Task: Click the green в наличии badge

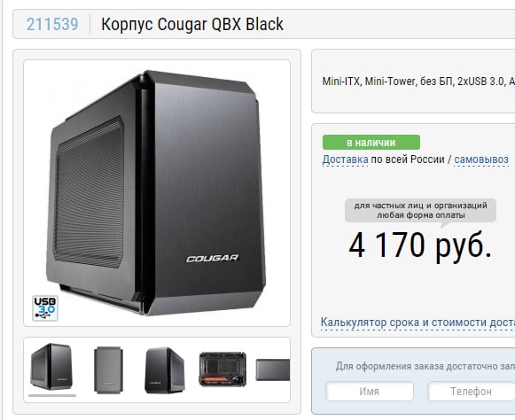Action: [371, 142]
